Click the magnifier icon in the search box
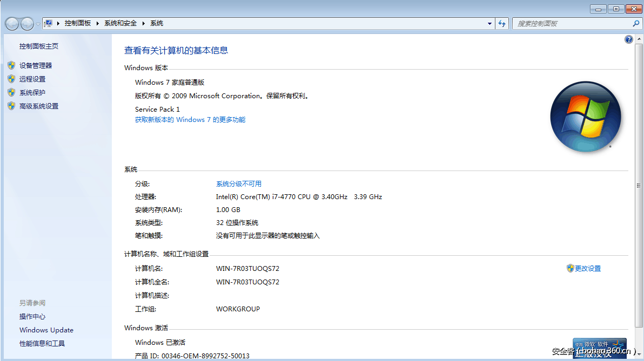 pyautogui.click(x=636, y=23)
